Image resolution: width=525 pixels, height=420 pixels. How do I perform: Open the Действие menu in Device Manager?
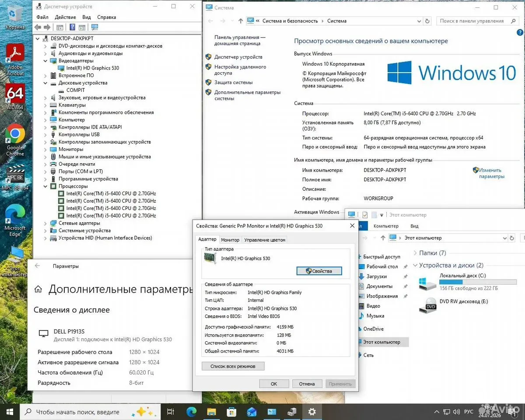(66, 17)
